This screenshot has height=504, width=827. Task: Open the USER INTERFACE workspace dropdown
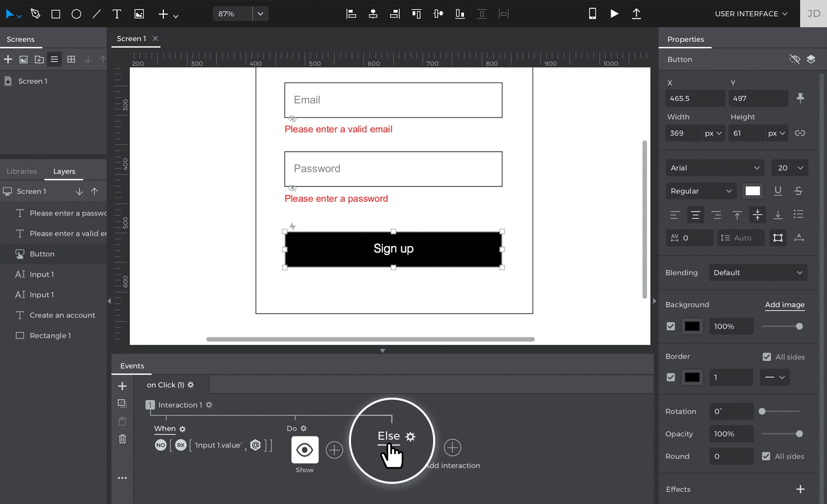pos(751,14)
